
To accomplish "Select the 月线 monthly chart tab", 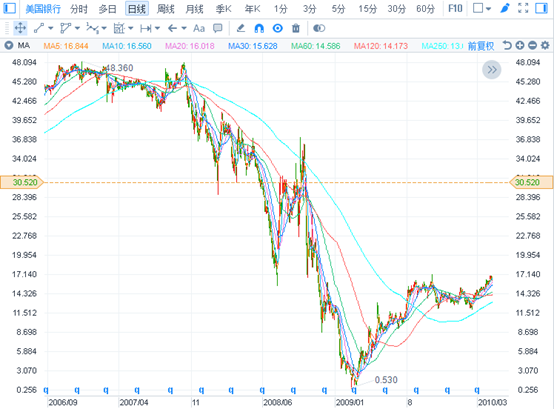I will point(194,9).
